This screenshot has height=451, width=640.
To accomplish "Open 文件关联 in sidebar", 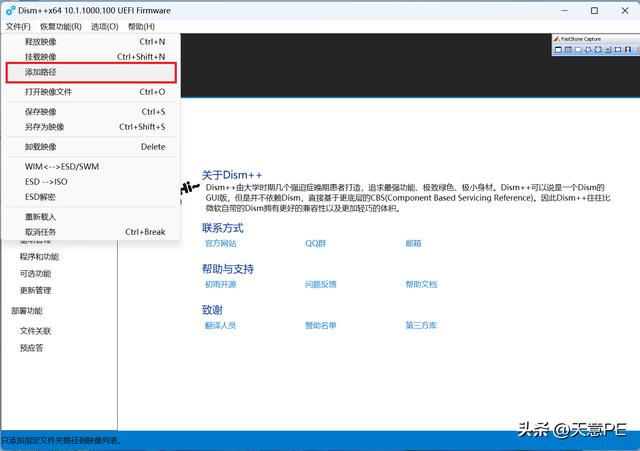I will point(36,331).
